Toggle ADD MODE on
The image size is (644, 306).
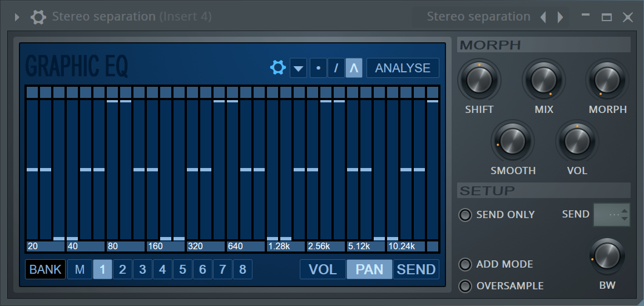tap(465, 264)
